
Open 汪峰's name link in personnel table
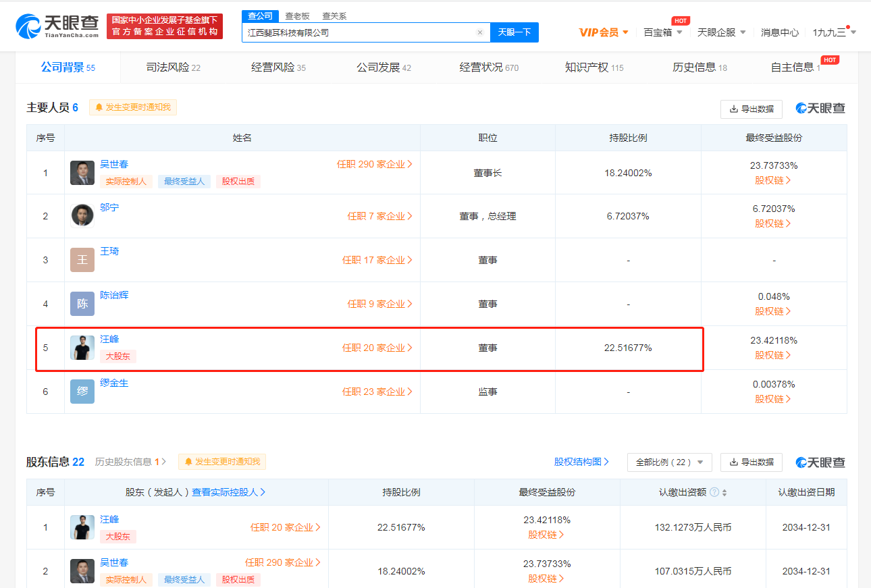click(x=109, y=339)
